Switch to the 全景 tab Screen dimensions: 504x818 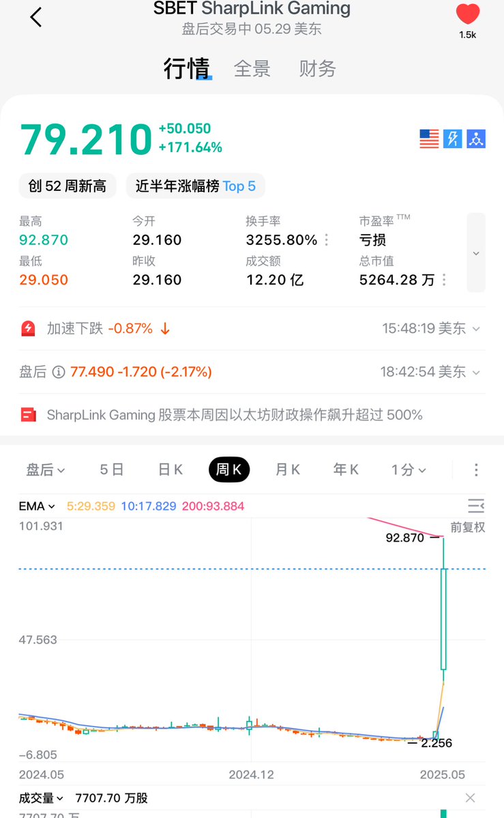click(x=252, y=69)
